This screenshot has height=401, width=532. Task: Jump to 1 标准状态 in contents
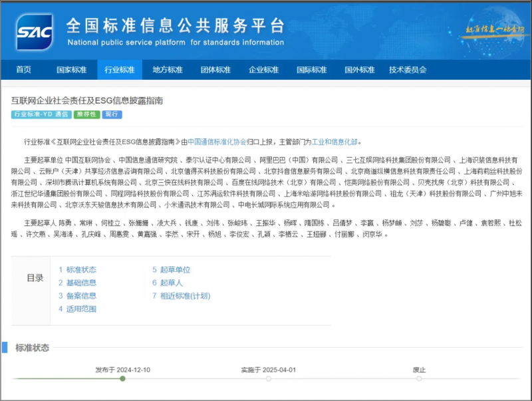pyautogui.click(x=77, y=270)
